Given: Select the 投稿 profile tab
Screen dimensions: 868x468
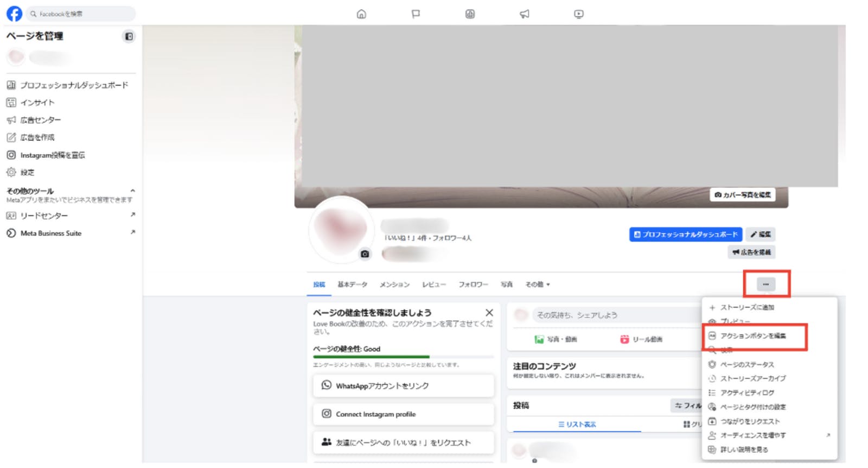Looking at the screenshot, I should point(319,284).
